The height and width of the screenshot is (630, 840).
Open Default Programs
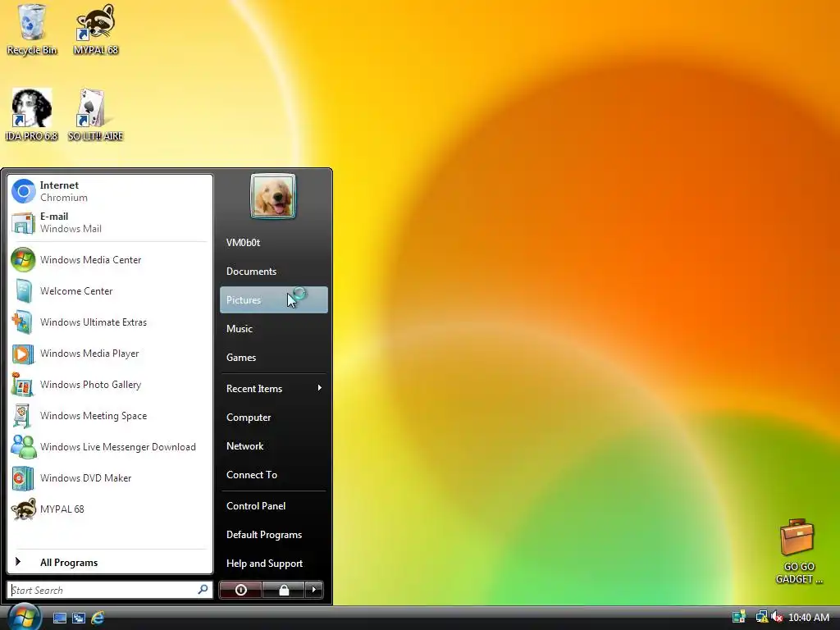point(273,535)
